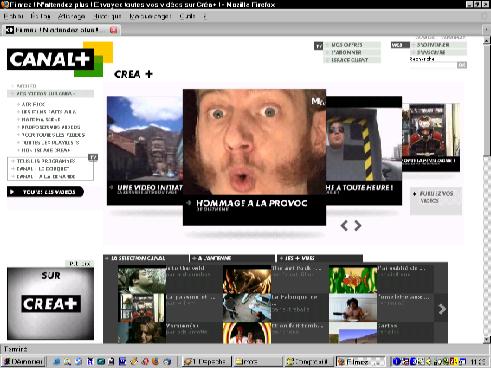Screen dimensions: 491x368
Task: Open the Toutes les playlists sidebar link
Action: pyautogui.click(x=50, y=143)
